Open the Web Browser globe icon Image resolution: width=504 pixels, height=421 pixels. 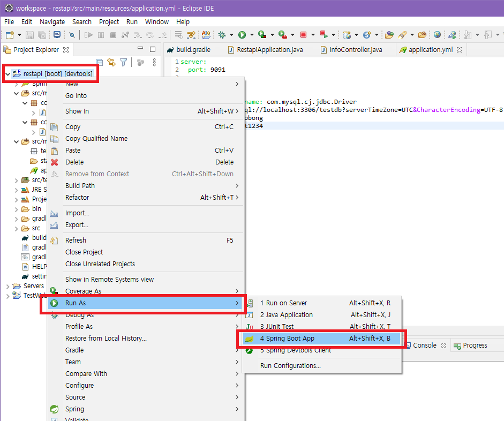click(x=437, y=35)
